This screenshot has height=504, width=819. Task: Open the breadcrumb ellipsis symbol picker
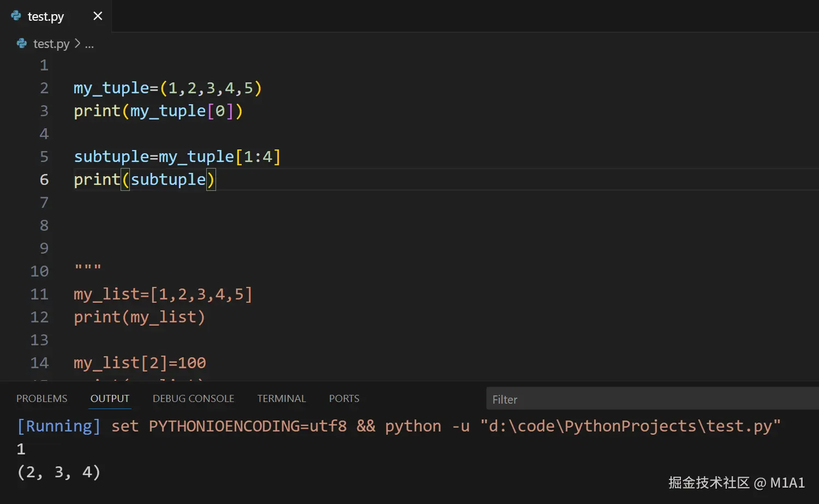coord(89,44)
